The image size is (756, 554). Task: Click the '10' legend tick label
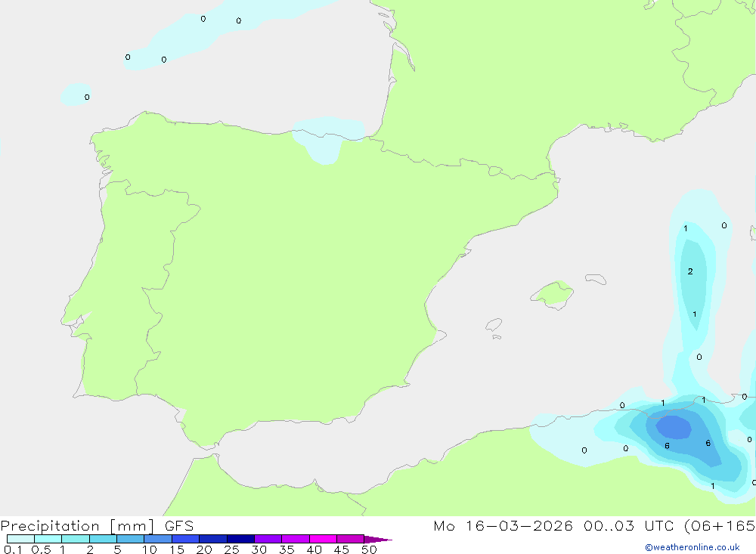[150, 549]
